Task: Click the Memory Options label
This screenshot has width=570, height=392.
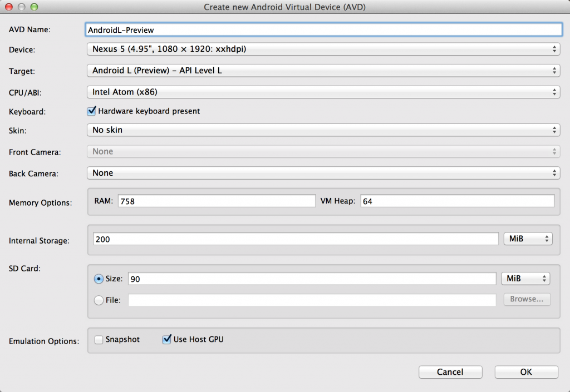Action: pyautogui.click(x=40, y=203)
